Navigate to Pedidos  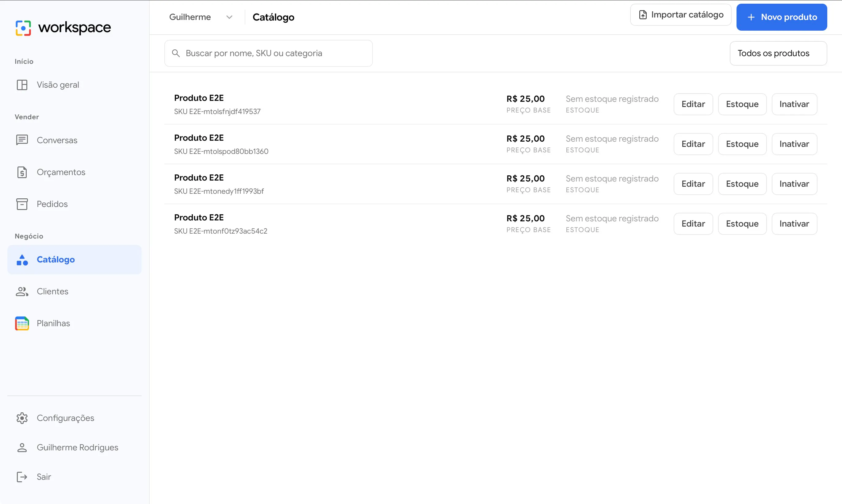pyautogui.click(x=75, y=204)
